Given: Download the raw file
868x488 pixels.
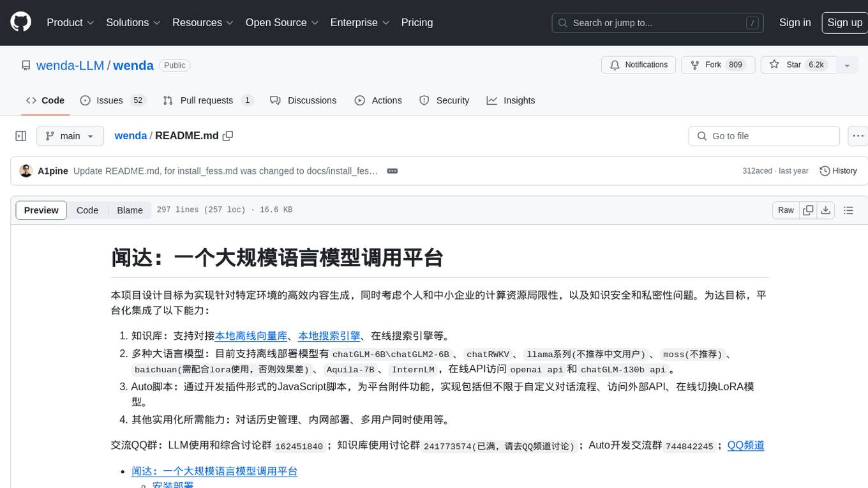Looking at the screenshot, I should click(825, 210).
